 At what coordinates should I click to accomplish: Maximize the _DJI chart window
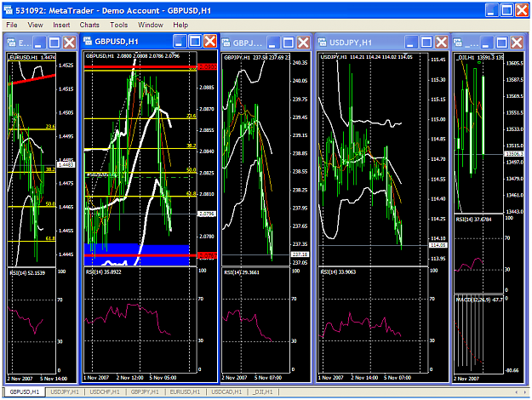click(x=502, y=43)
